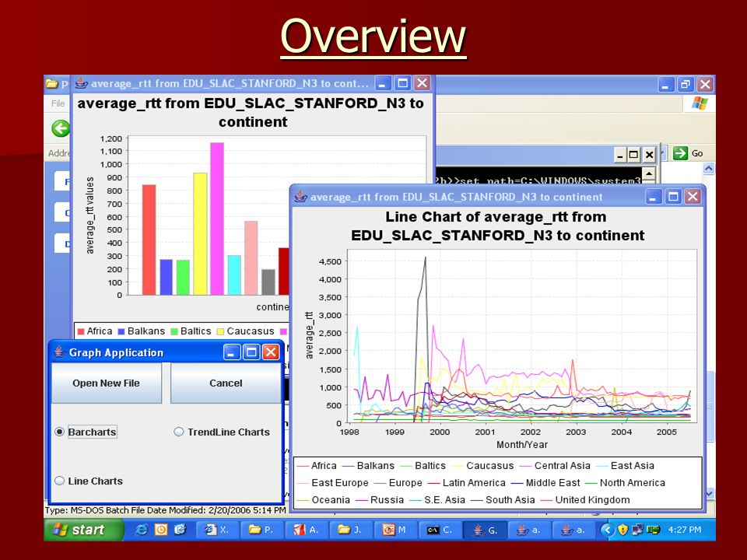
Task: Switch to the 'G.' Java taskbar button
Action: pyautogui.click(x=484, y=530)
